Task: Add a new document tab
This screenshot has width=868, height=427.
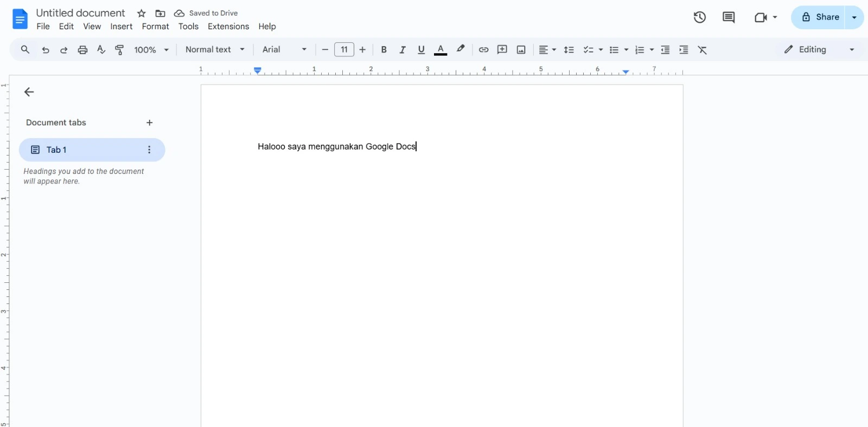Action: click(150, 123)
